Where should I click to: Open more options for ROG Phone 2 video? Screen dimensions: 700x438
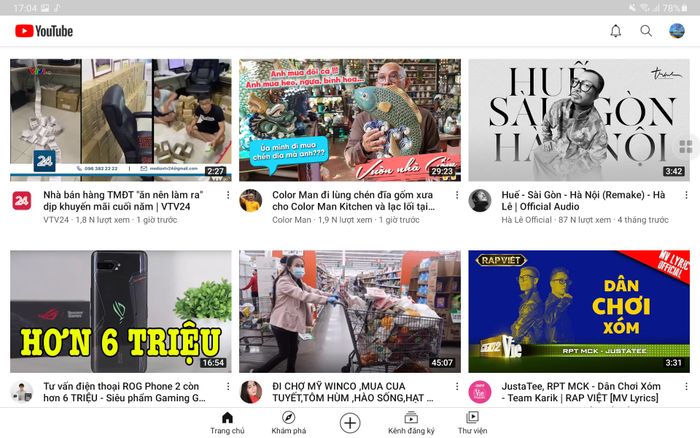[x=228, y=387]
